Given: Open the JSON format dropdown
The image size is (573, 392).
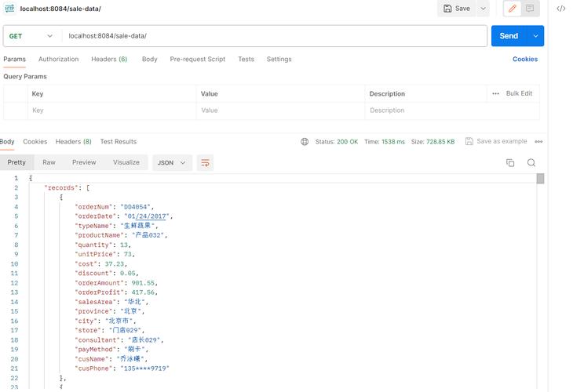Looking at the screenshot, I should (171, 163).
